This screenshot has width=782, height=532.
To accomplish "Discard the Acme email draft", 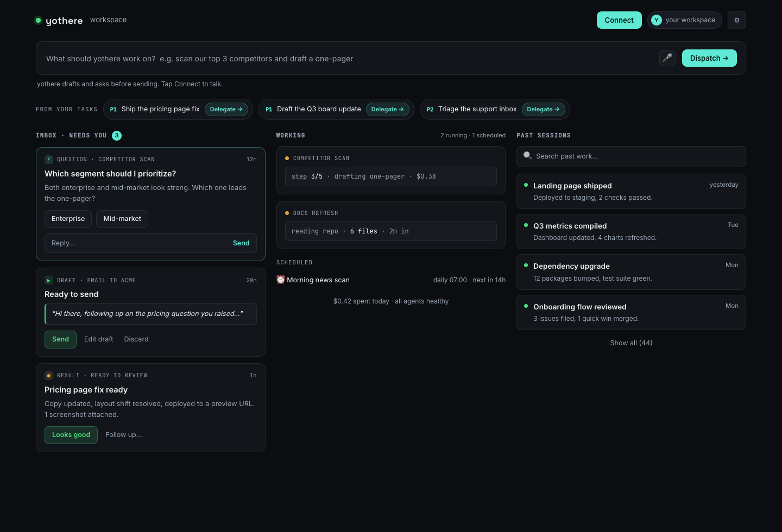I will [136, 339].
